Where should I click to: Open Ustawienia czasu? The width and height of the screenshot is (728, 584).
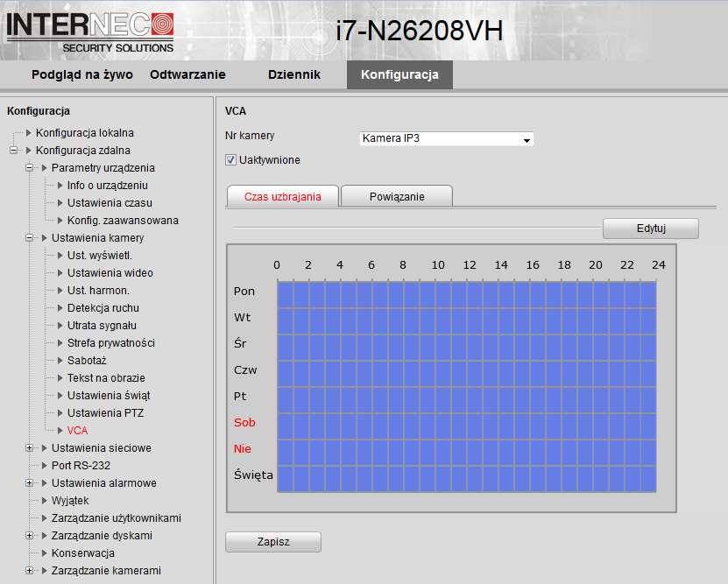110,203
